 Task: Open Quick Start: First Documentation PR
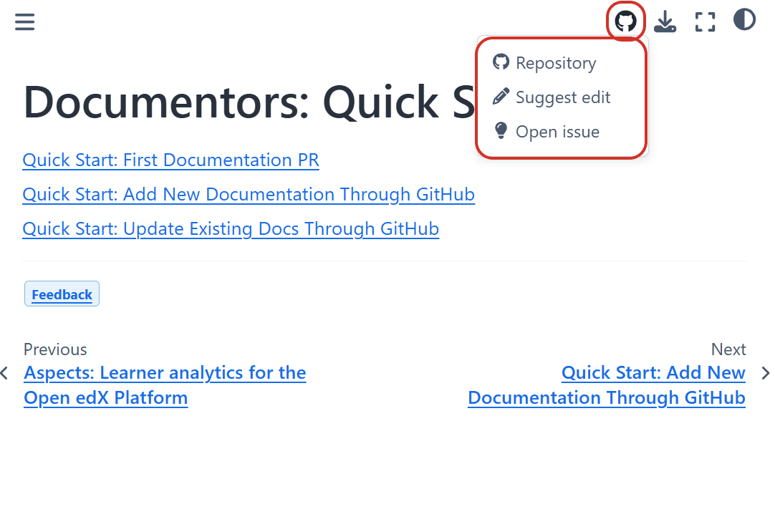pyautogui.click(x=170, y=160)
